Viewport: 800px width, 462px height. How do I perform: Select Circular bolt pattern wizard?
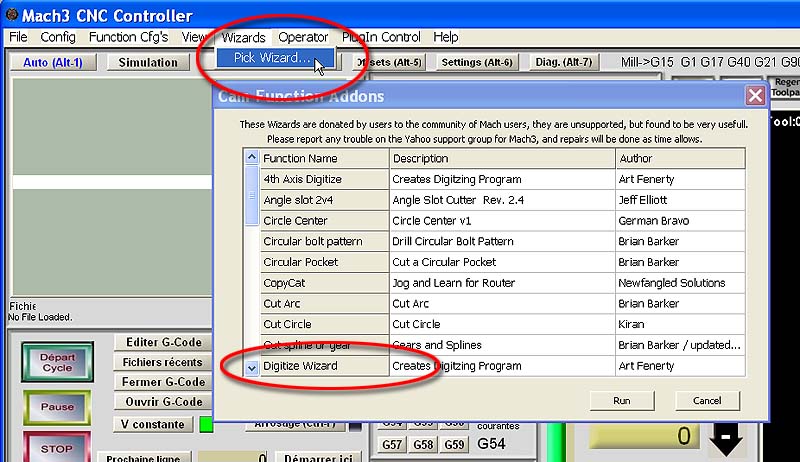coord(324,241)
